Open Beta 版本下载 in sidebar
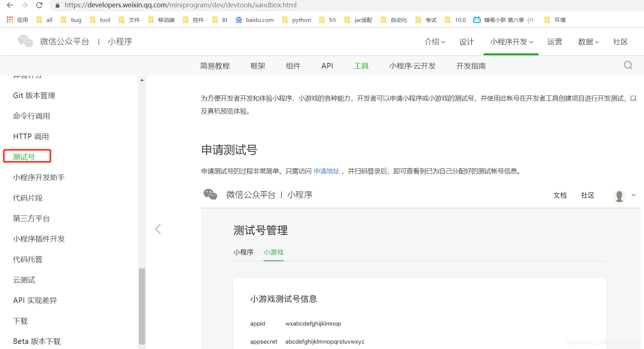 click(x=37, y=341)
